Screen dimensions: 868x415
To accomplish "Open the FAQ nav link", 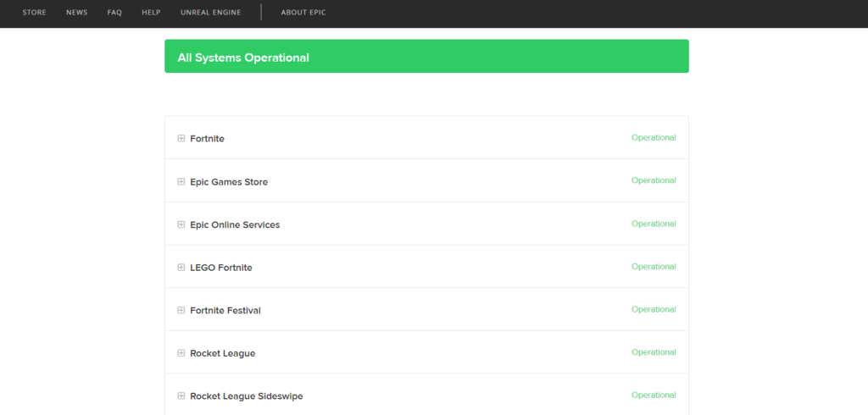I will point(114,12).
